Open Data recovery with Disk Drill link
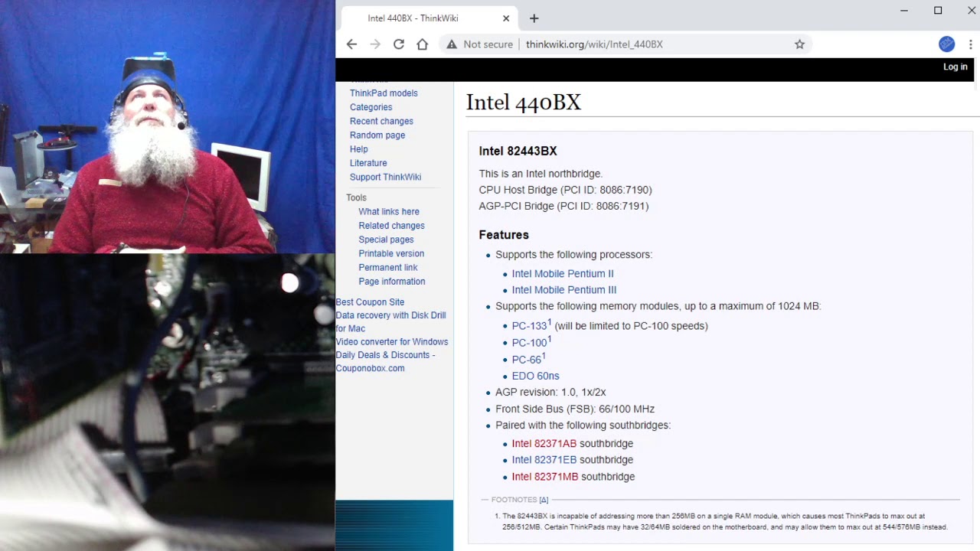This screenshot has height=551, width=980. (390, 321)
